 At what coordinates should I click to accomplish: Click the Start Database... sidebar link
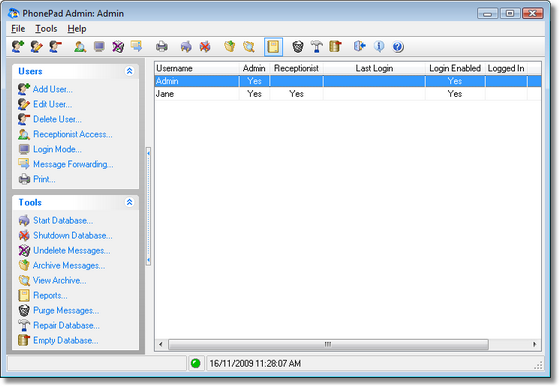(63, 221)
